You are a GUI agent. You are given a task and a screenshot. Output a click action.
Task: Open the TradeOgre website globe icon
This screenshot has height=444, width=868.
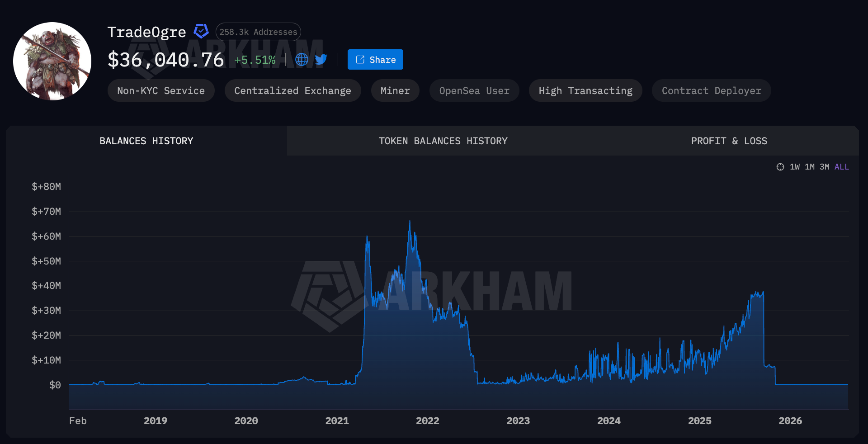point(302,60)
